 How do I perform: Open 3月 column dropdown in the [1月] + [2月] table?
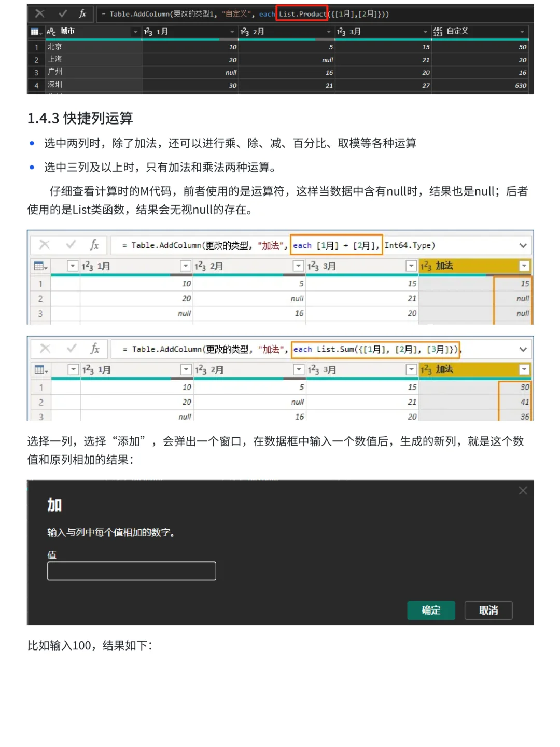(x=411, y=266)
